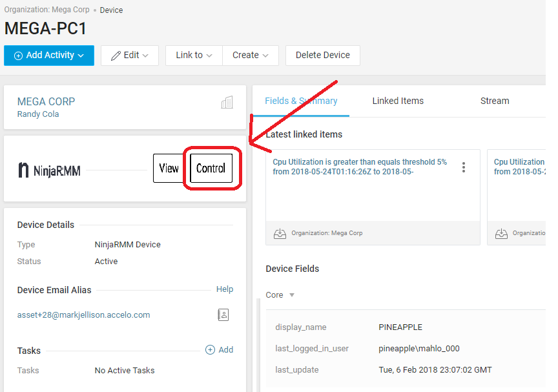
Task: Collapse the Core device fields section
Action: (280, 295)
